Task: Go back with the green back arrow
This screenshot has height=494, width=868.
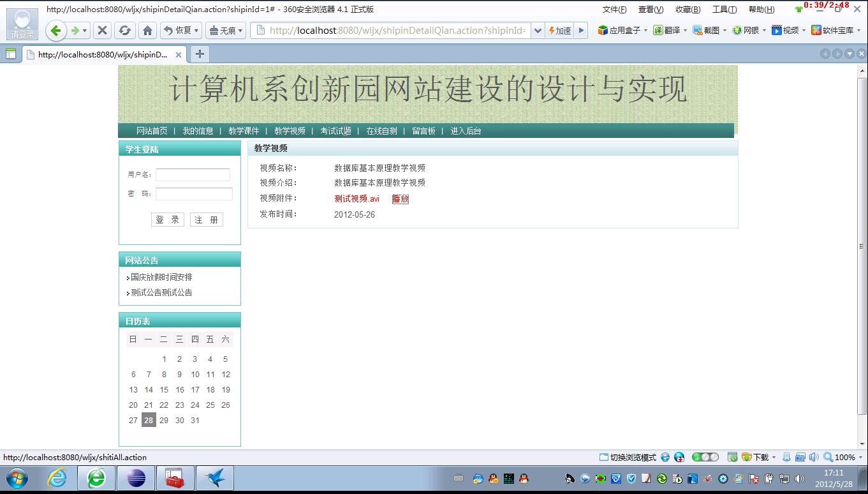Action: 55,30
